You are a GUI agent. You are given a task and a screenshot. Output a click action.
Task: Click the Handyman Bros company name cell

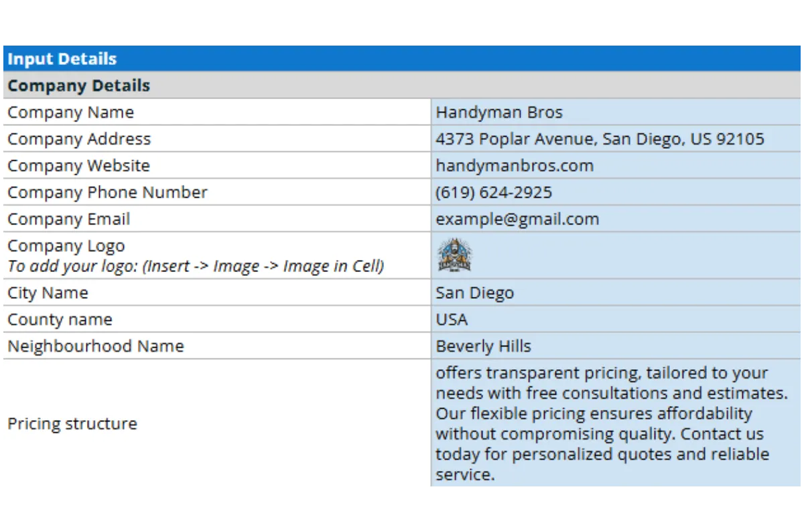[x=616, y=112]
